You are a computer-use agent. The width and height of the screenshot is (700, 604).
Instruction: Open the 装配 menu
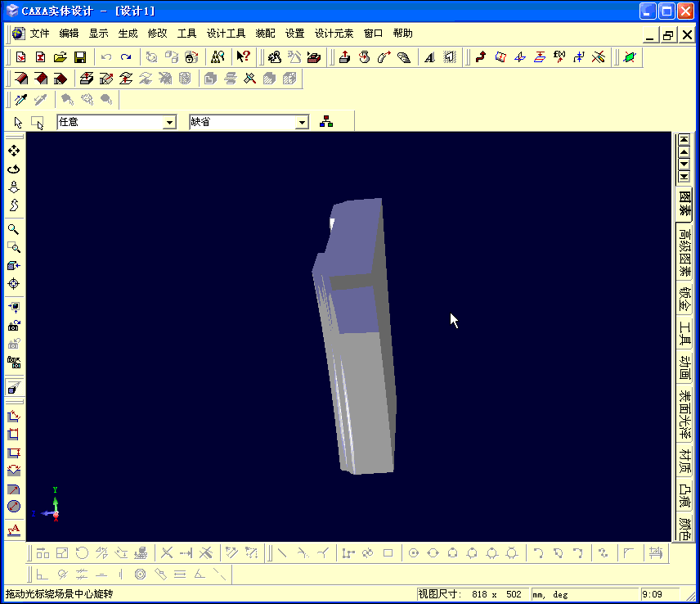click(x=265, y=34)
